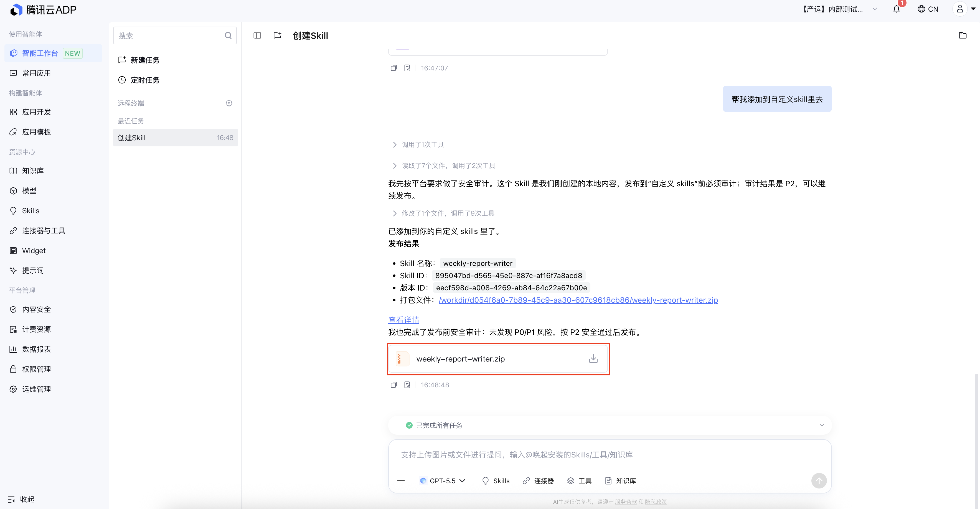Image resolution: width=980 pixels, height=509 pixels.
Task: Select the 创建Skill recent task
Action: (175, 138)
